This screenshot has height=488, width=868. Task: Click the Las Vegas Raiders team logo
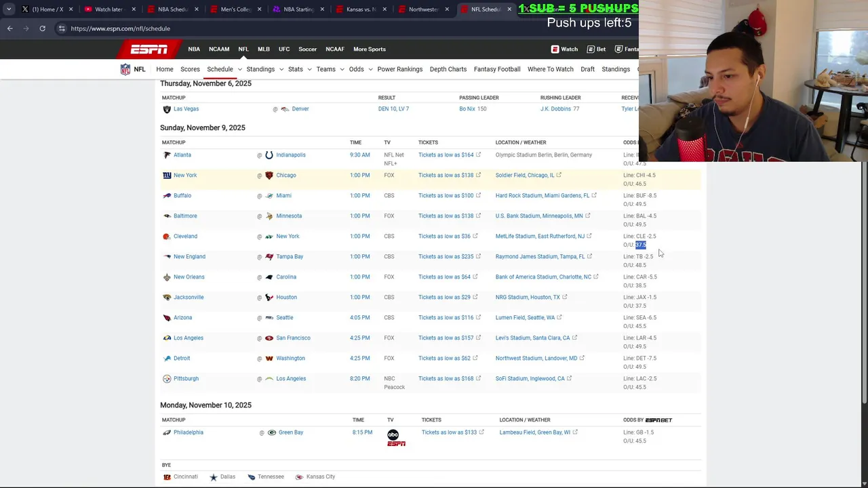click(167, 109)
